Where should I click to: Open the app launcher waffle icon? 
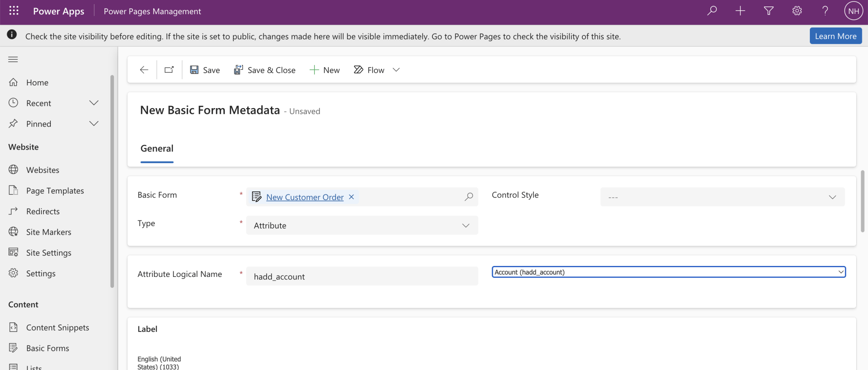click(x=14, y=11)
